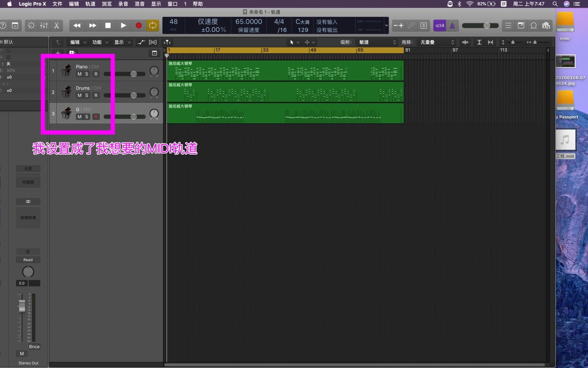Disable record on the G track
The height and width of the screenshot is (368, 588).
[96, 117]
